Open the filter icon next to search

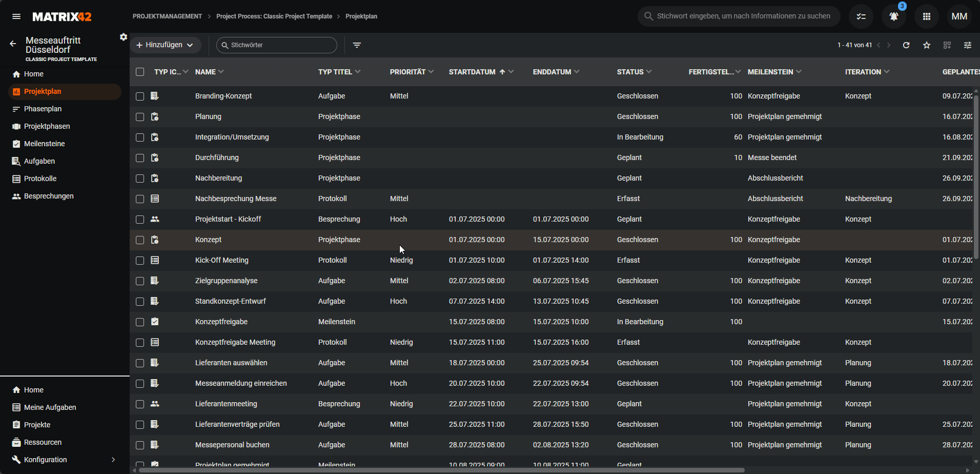click(x=357, y=45)
